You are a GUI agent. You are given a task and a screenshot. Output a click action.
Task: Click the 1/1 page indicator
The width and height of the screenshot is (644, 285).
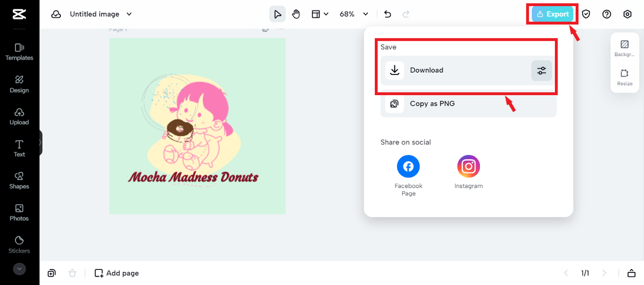(x=585, y=273)
